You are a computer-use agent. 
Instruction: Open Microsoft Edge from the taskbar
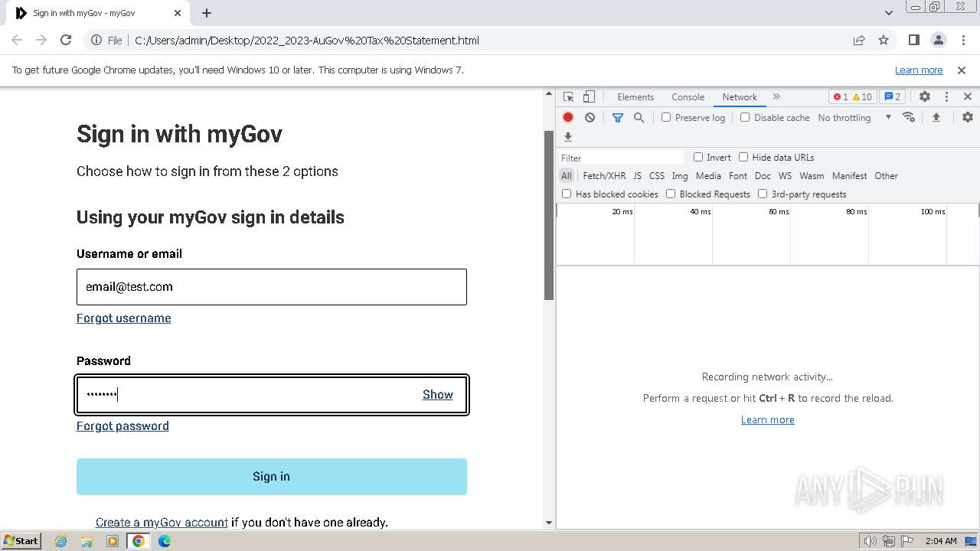(164, 541)
